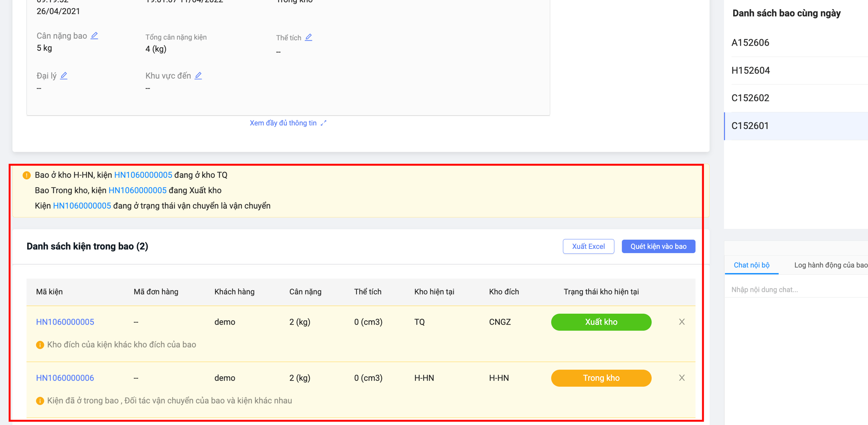Focus the Nhập nội dung chat input
This screenshot has height=425, width=868.
point(797,290)
